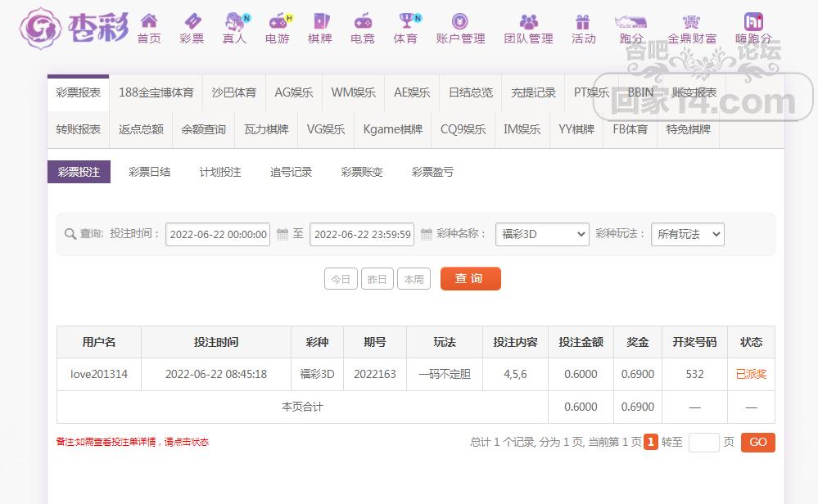Switch to 日结总览 tab
This screenshot has height=504, width=818.
coord(471,92)
